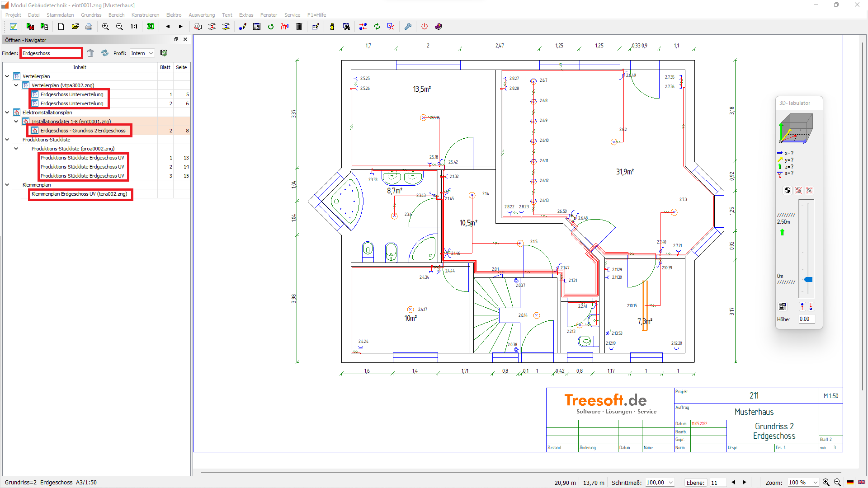Open the Elektro menu
This screenshot has width=868, height=488.
pos(174,15)
